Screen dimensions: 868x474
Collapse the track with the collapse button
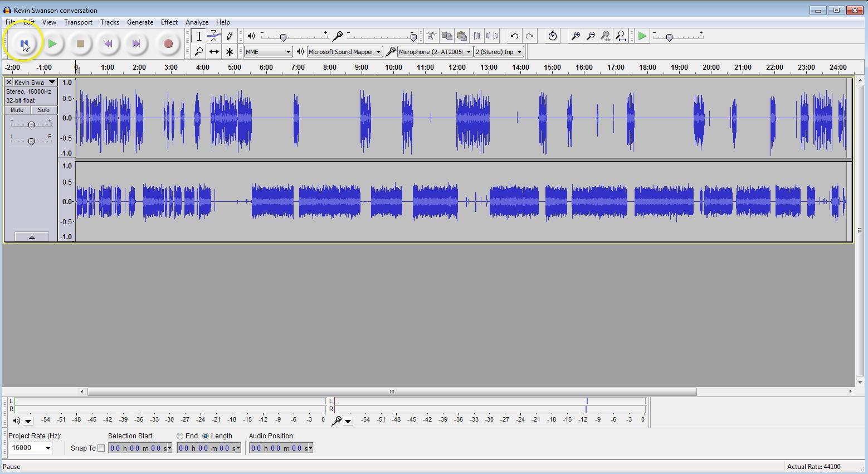(x=31, y=236)
